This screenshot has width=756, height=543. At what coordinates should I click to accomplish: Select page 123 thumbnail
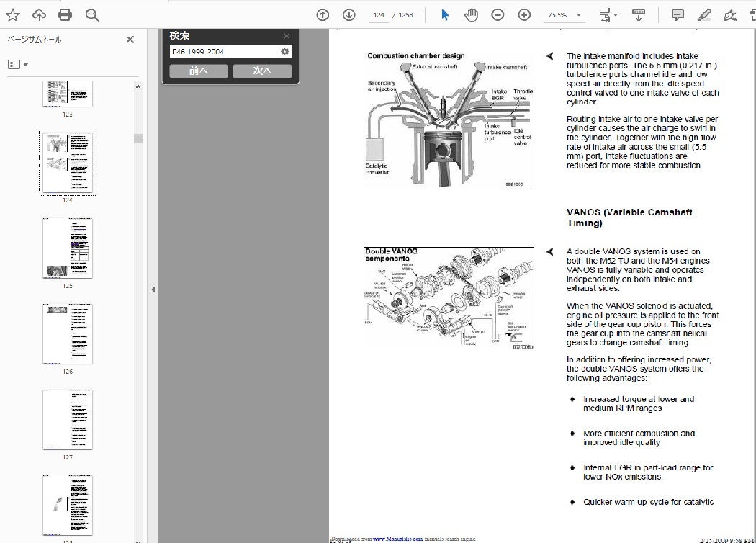68,94
